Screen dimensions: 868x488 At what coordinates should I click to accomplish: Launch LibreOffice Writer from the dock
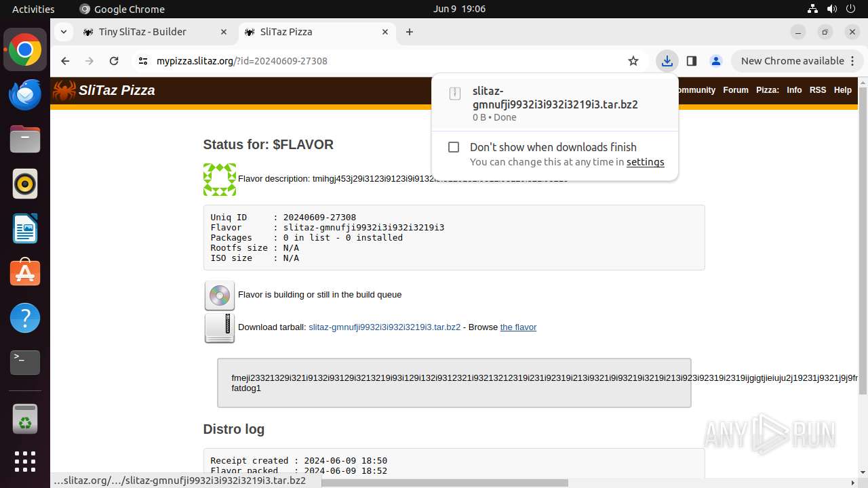(x=25, y=228)
